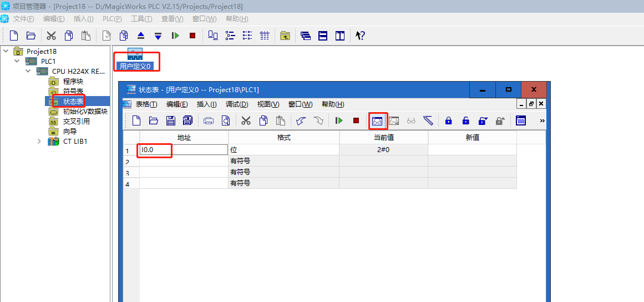
Task: Click the red Stop PLC icon in main toolbar
Action: point(192,36)
